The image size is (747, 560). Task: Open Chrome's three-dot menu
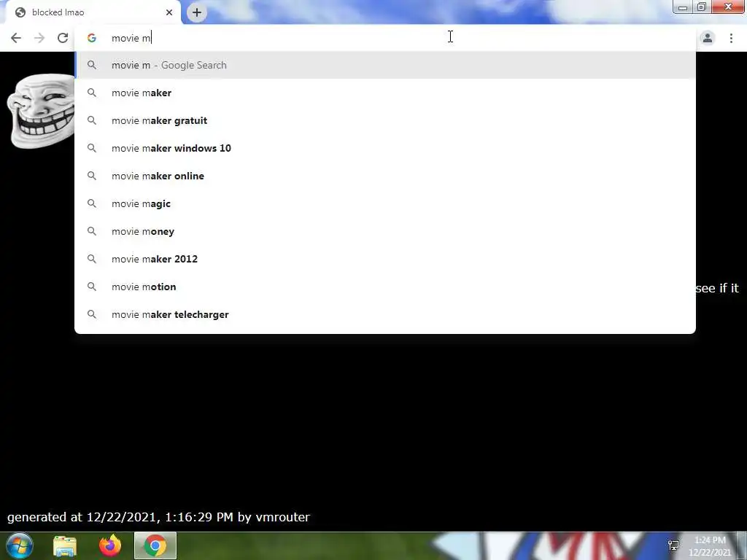pos(731,38)
